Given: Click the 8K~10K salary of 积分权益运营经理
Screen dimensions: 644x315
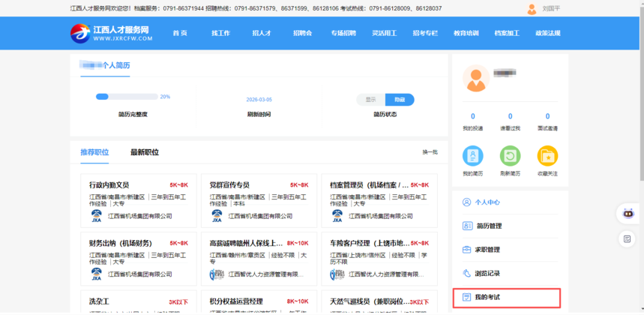Looking at the screenshot, I should (x=298, y=301).
